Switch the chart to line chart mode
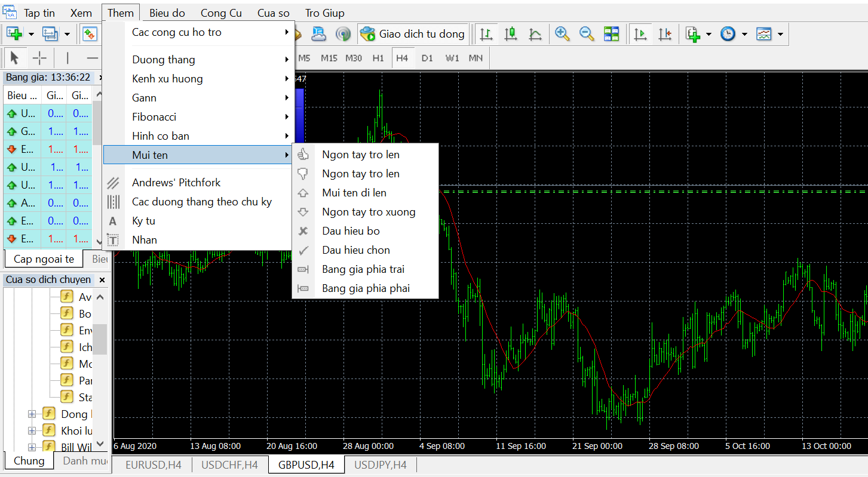Screen dimensions: 868x477 [535, 34]
